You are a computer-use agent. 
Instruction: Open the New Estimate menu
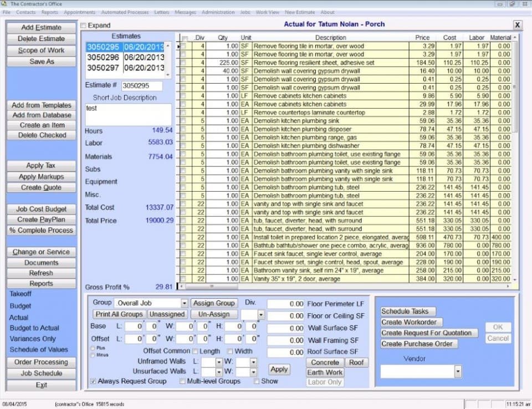(x=300, y=12)
